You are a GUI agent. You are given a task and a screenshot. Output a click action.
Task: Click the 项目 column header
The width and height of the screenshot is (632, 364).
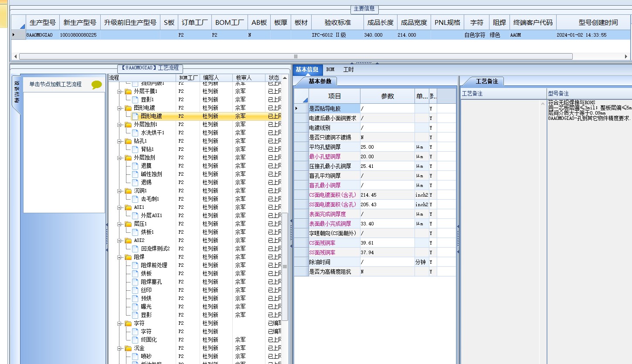click(x=334, y=96)
